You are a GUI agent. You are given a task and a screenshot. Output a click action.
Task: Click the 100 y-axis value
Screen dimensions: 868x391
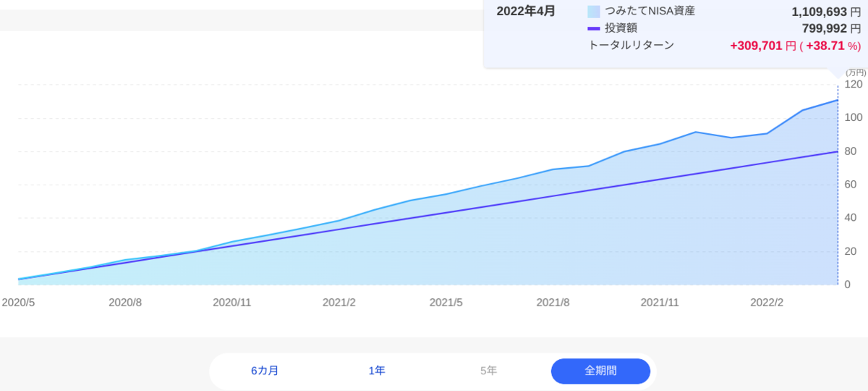tap(852, 117)
